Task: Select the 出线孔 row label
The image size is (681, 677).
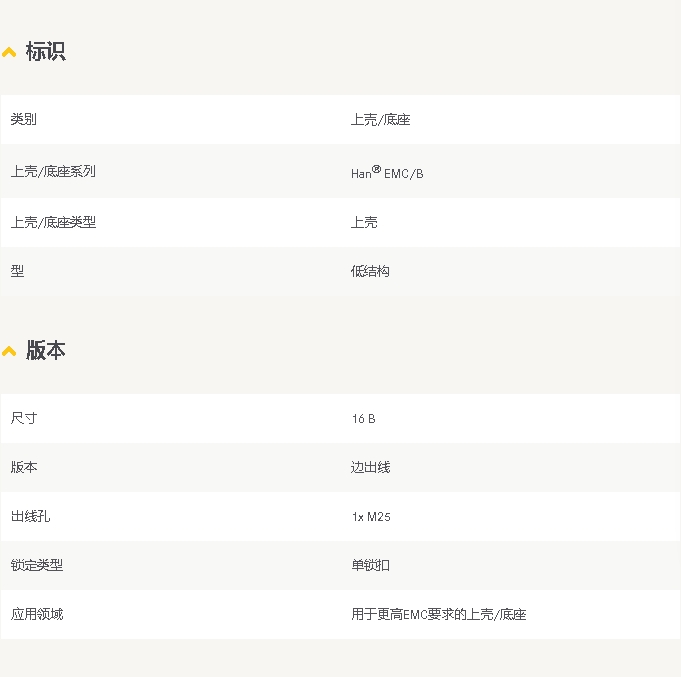Action: click(30, 516)
